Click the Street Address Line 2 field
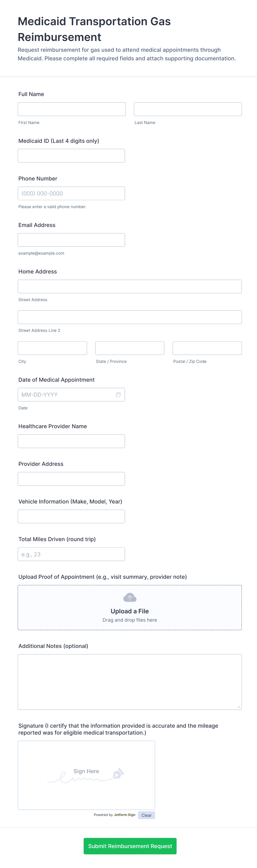 coord(130,317)
